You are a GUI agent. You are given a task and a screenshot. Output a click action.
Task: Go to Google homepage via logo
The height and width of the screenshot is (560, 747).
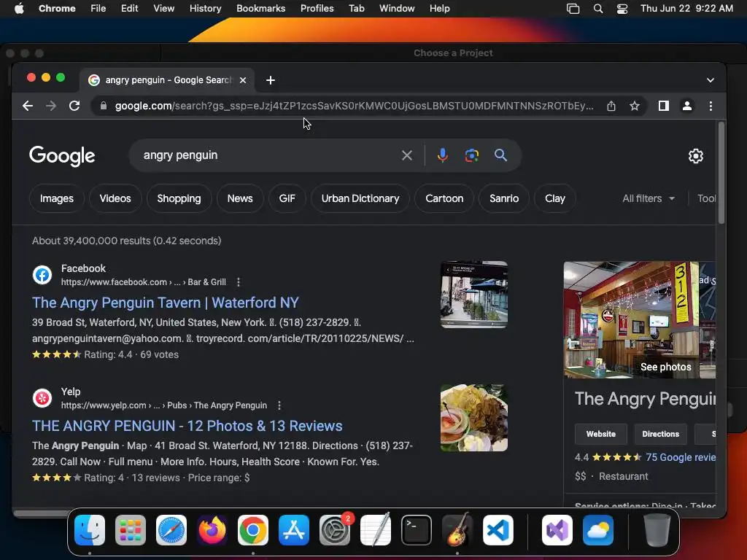[x=62, y=156]
